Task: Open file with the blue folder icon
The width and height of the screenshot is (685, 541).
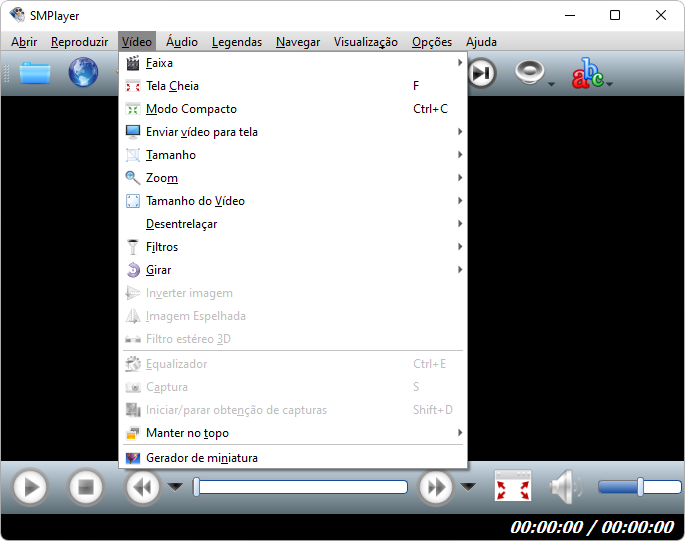Action: pos(35,73)
